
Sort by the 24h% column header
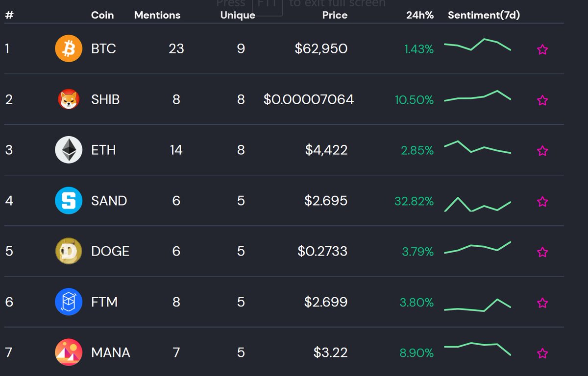click(420, 15)
